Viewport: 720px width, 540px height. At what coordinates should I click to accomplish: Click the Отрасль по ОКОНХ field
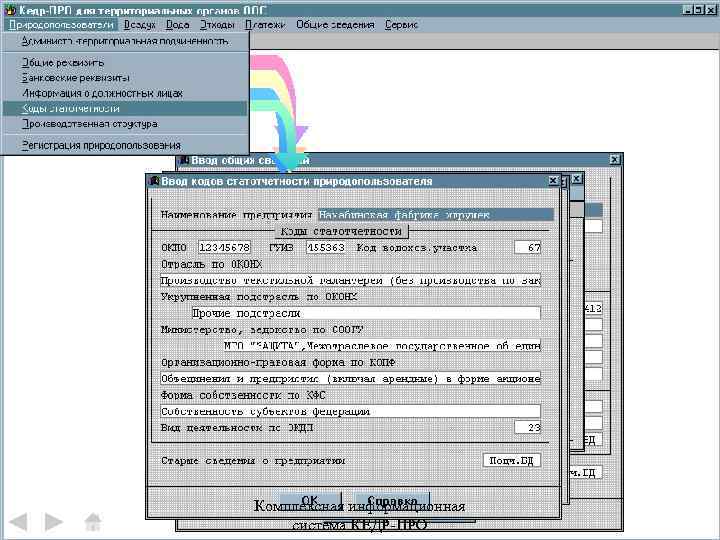pyautogui.click(x=350, y=280)
